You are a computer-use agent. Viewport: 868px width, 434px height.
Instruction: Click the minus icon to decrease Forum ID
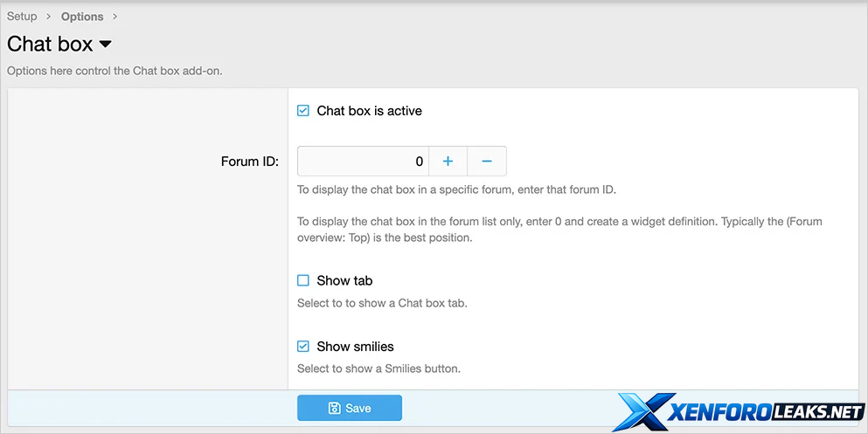point(487,162)
